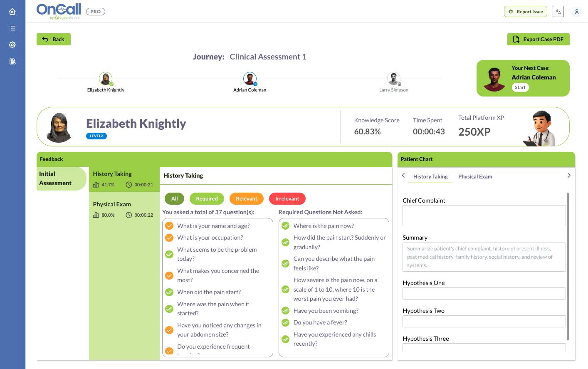The width and height of the screenshot is (588, 369).
Task: Open the settings gear in sidebar
Action: point(12,45)
